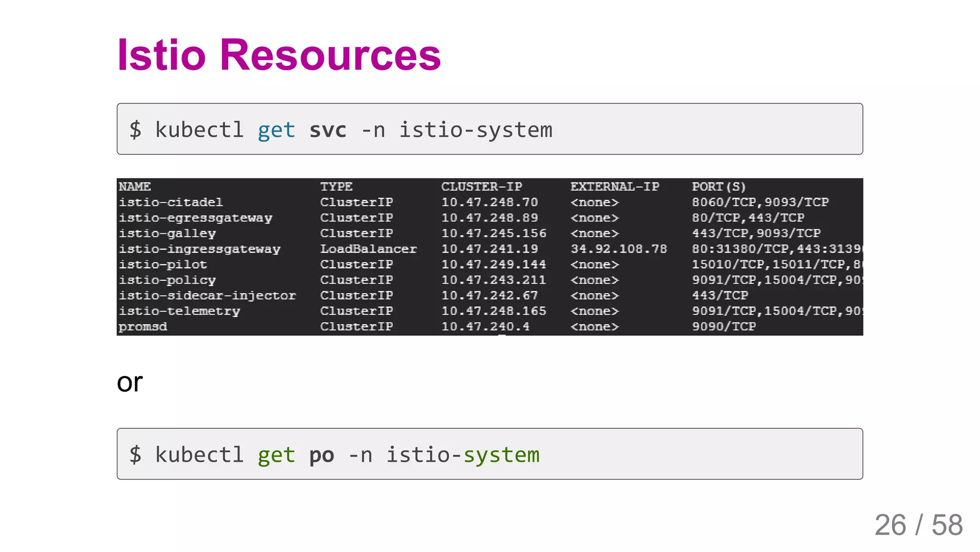Click the kubectl get po command box
980x552 pixels.
click(x=489, y=454)
